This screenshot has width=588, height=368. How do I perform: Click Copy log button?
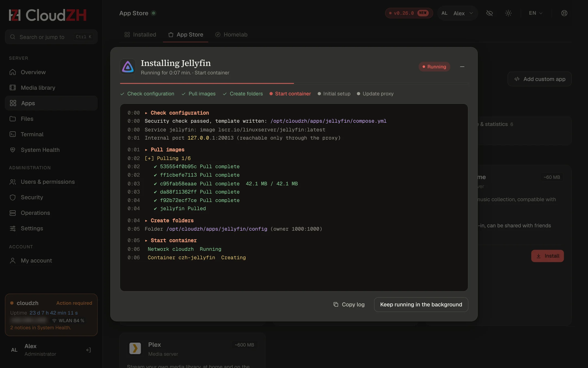pos(349,304)
